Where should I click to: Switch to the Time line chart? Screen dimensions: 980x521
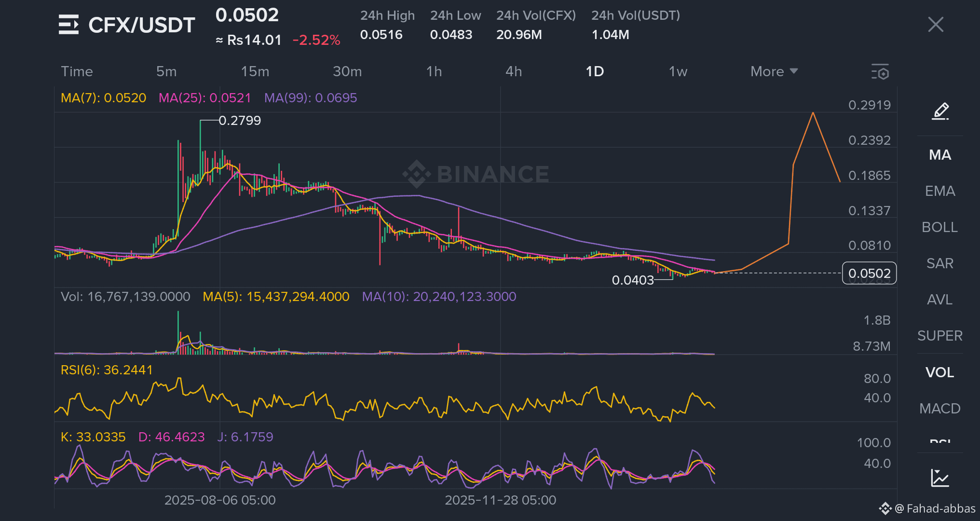[77, 71]
